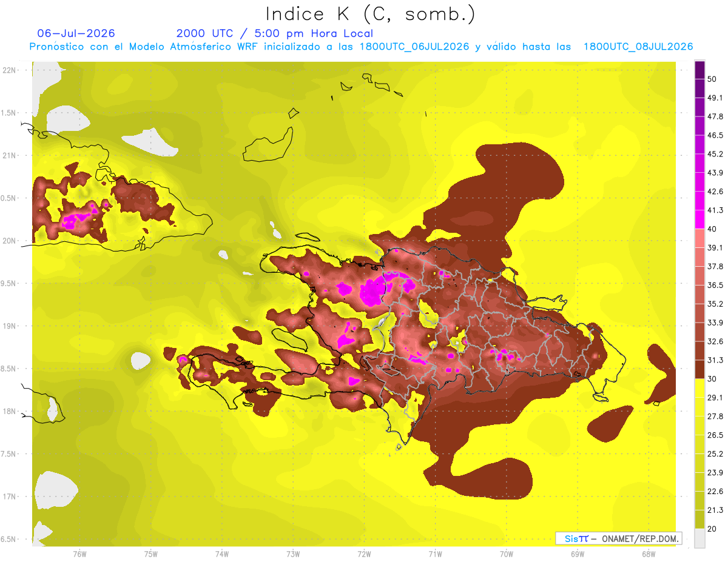
Task: Click the "SisTT - ONAMET/REP.DOM." credit box
Action: [x=618, y=538]
